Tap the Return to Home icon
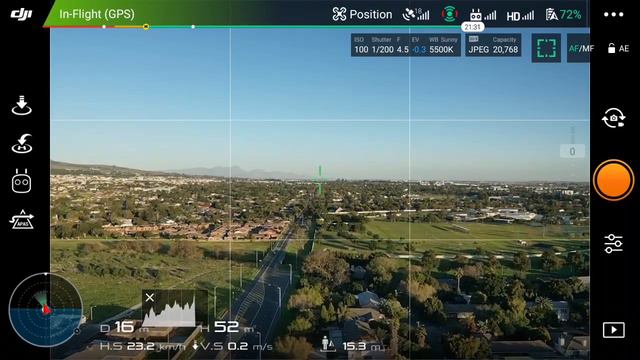This screenshot has height=360, width=640. coord(22,144)
